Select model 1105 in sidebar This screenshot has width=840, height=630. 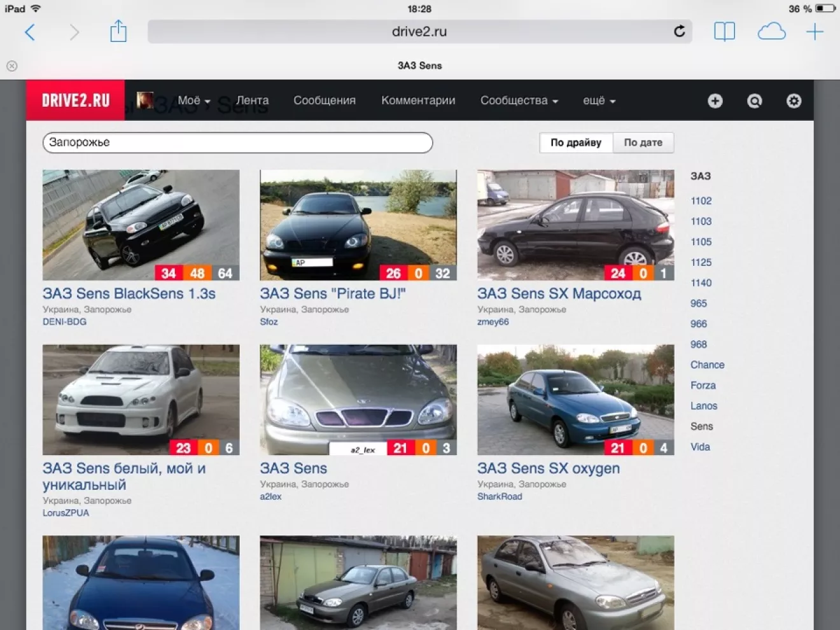[701, 241]
